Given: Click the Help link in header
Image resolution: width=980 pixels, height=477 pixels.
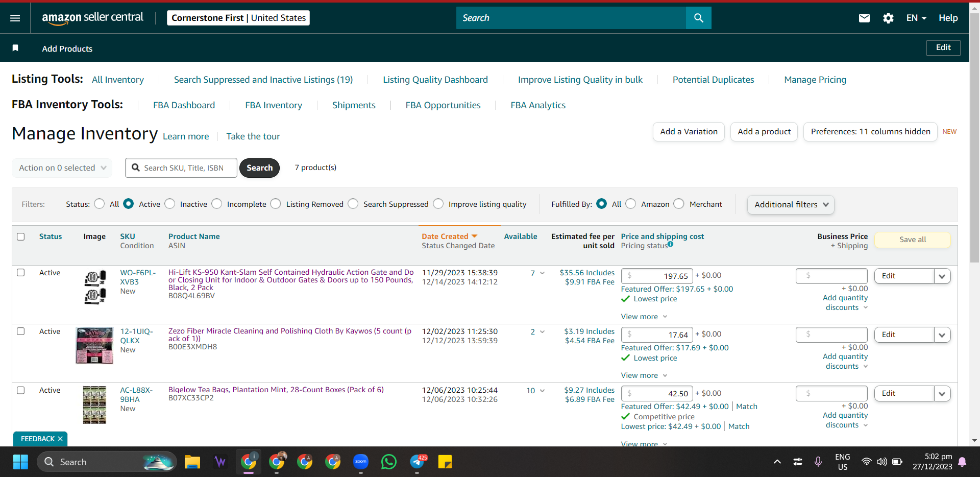Looking at the screenshot, I should click(948, 18).
